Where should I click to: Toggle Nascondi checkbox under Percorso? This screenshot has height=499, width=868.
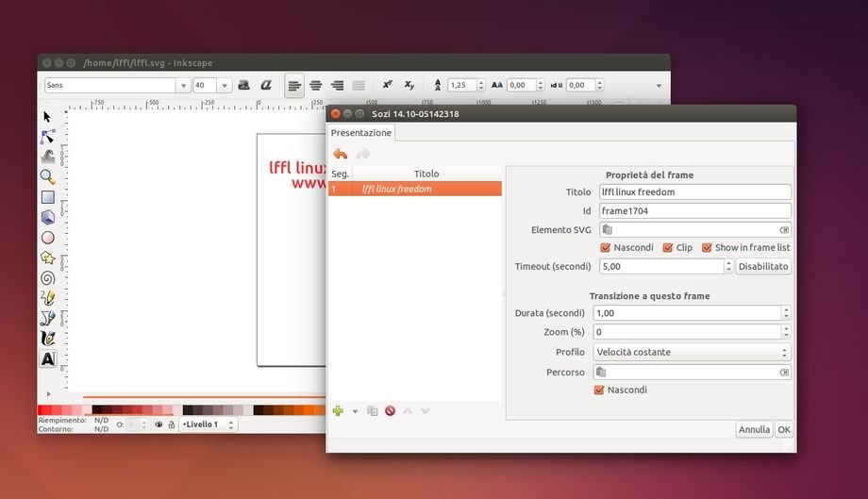point(599,390)
